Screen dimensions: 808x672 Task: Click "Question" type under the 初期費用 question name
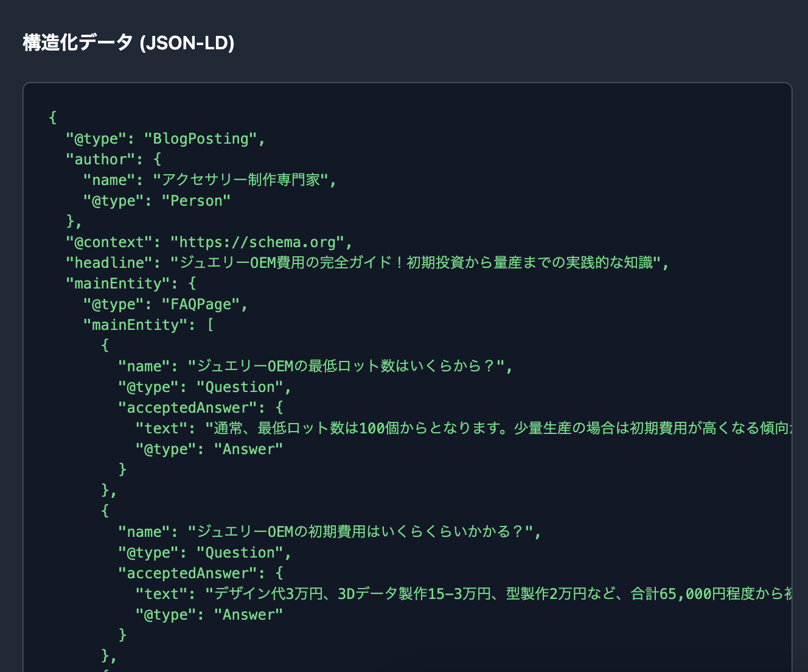(x=240, y=553)
